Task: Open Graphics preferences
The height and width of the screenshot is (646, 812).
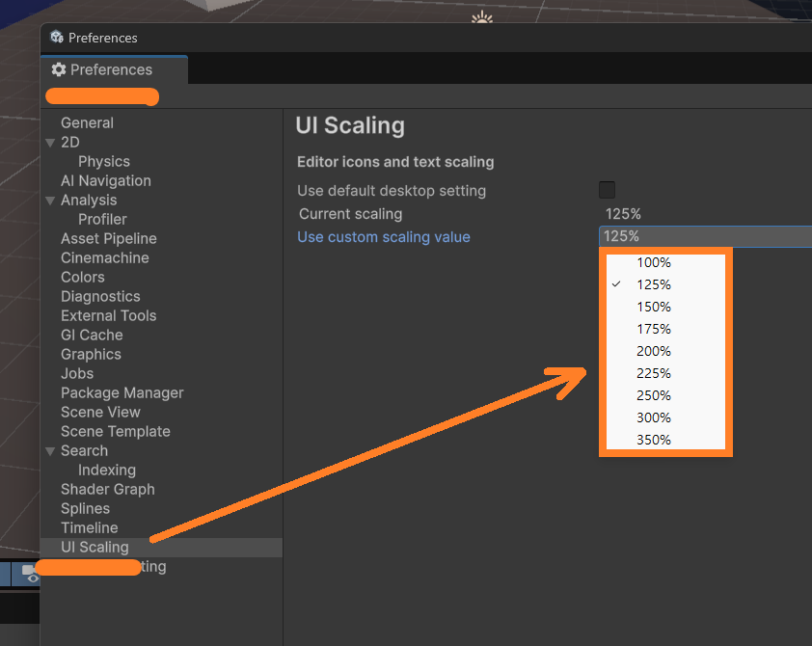Action: tap(91, 355)
